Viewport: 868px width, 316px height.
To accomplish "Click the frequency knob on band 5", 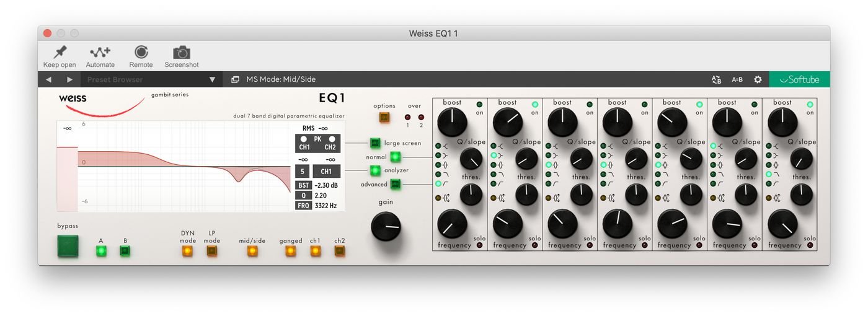I will point(673,224).
